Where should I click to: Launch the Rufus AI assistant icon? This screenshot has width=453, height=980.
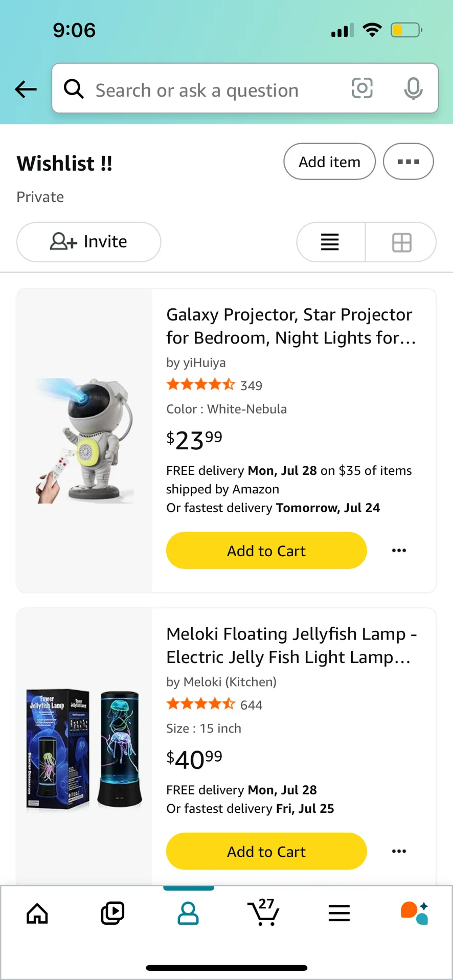point(414,913)
